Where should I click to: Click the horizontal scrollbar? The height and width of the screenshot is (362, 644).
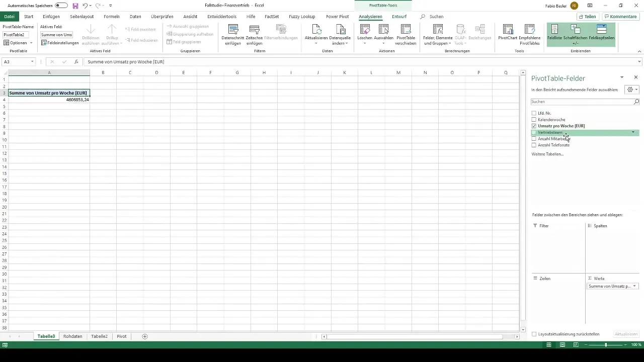[x=415, y=336]
